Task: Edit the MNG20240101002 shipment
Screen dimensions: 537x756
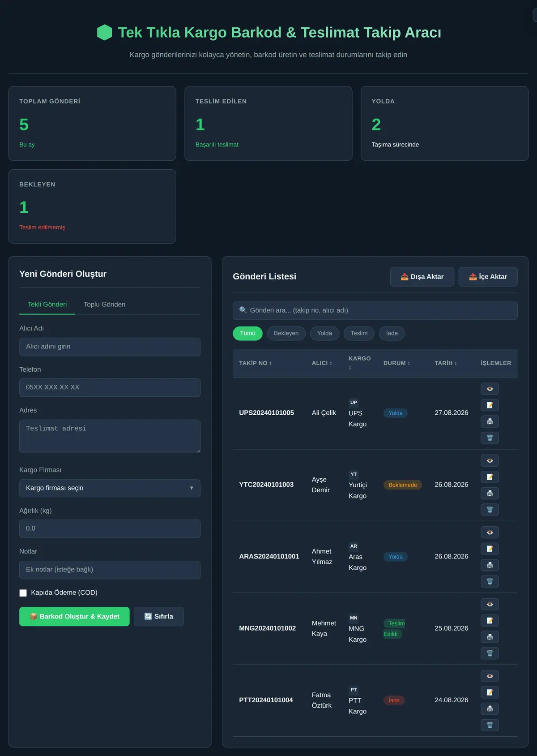Action: click(x=490, y=621)
